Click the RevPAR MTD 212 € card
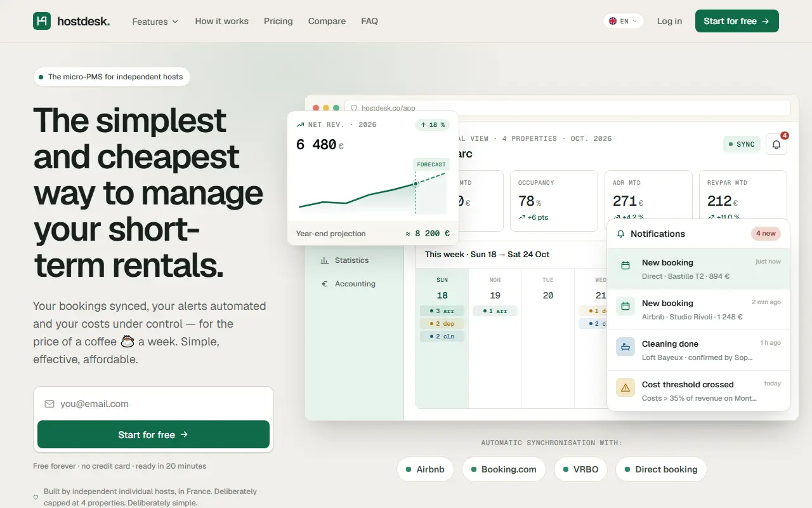Screen dimensions: 812x508 tap(743, 196)
